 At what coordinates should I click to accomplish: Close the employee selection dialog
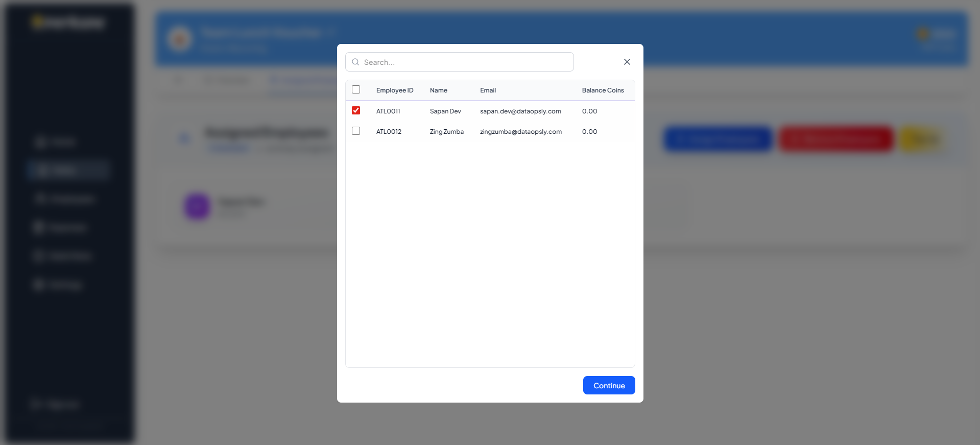(x=627, y=62)
